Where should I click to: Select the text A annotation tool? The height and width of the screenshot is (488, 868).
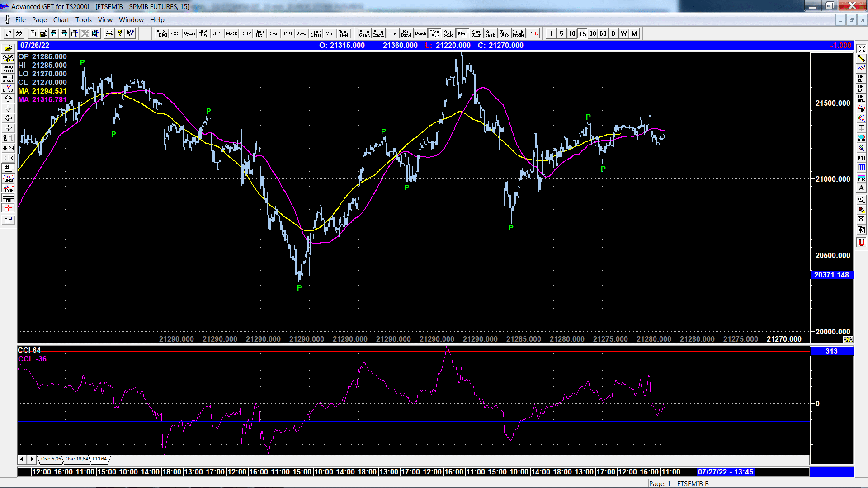(x=861, y=188)
